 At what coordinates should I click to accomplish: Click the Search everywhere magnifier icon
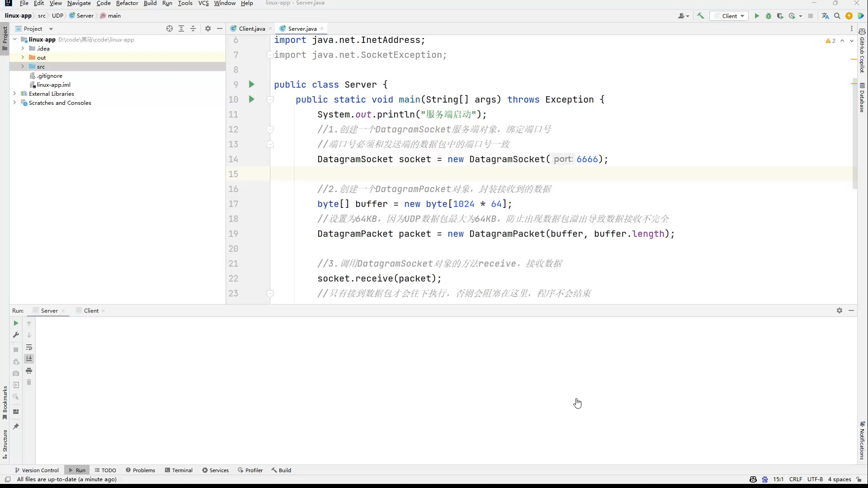point(838,16)
